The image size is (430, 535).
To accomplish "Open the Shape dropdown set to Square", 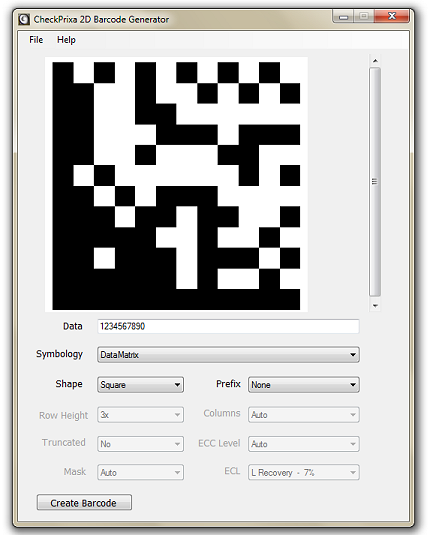I will 140,385.
